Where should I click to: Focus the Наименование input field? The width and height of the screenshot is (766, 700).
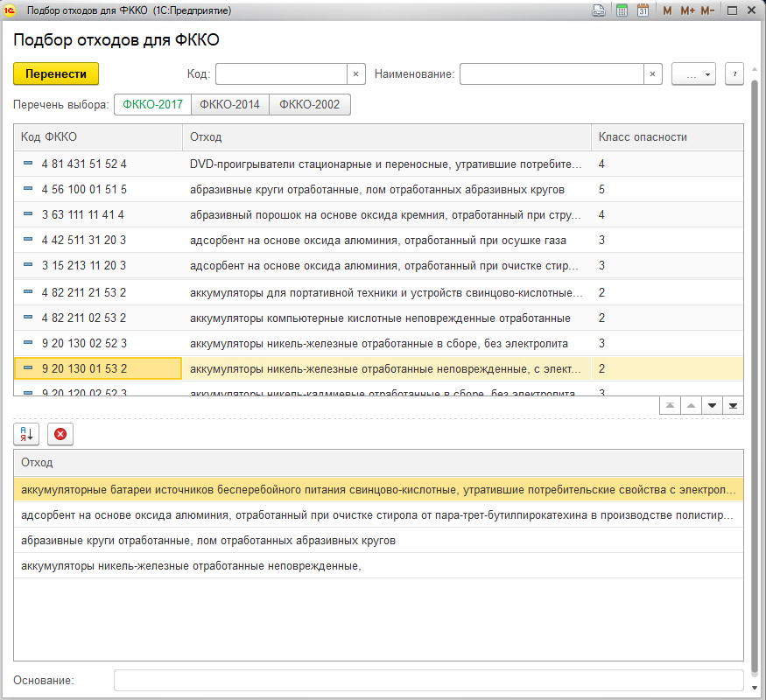[x=552, y=74]
